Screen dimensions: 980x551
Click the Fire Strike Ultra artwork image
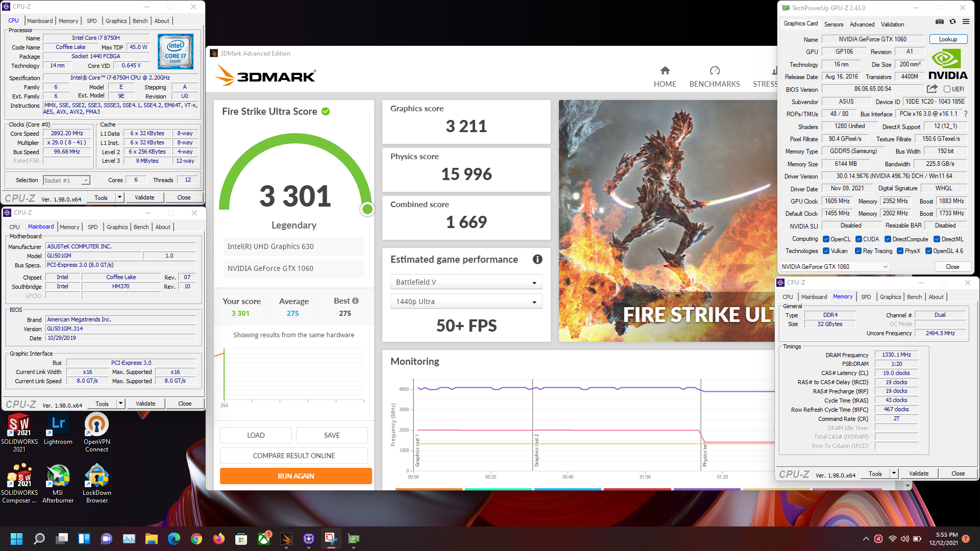click(x=668, y=220)
